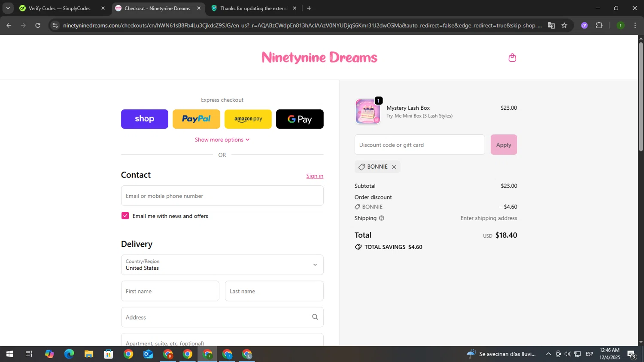This screenshot has height=362, width=644.
Task: Click the browser forward arrow
Action: click(23, 25)
